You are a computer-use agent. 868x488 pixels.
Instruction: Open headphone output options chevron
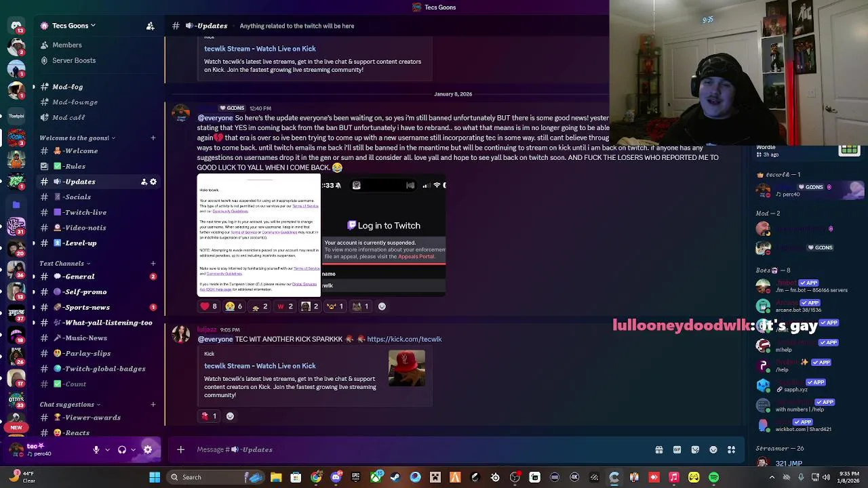pos(133,449)
